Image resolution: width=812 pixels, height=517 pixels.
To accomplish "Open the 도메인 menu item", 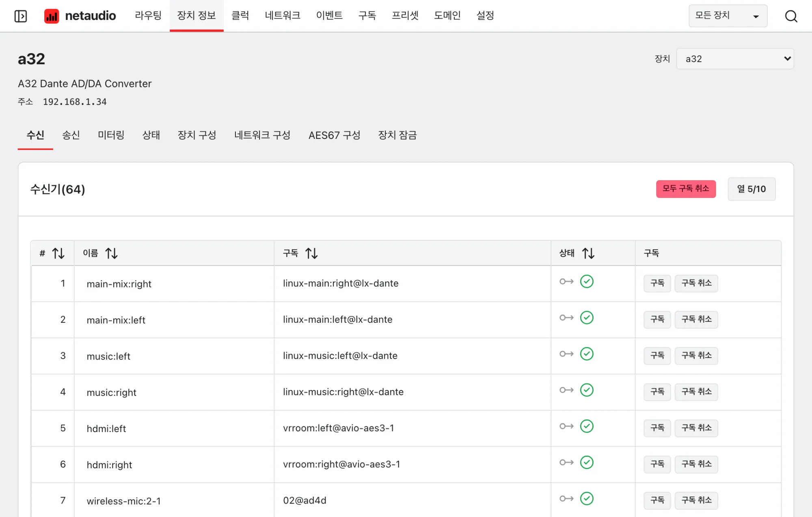I will pos(447,16).
